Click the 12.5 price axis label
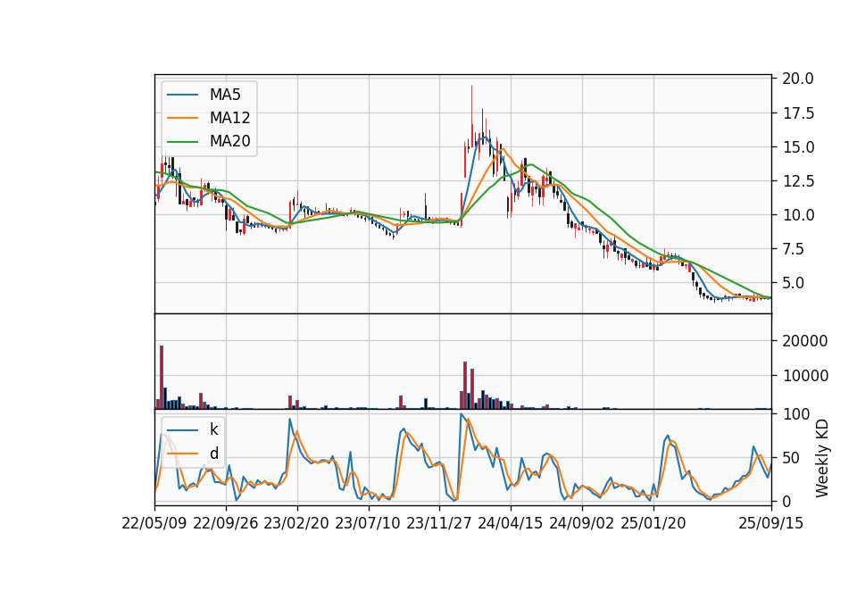The width and height of the screenshot is (857, 616). 798,181
